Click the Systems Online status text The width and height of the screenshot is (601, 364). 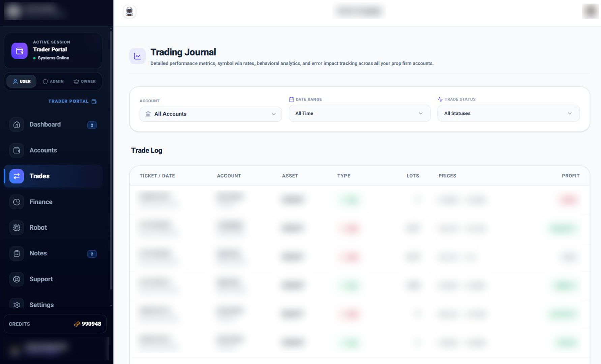[x=53, y=58]
